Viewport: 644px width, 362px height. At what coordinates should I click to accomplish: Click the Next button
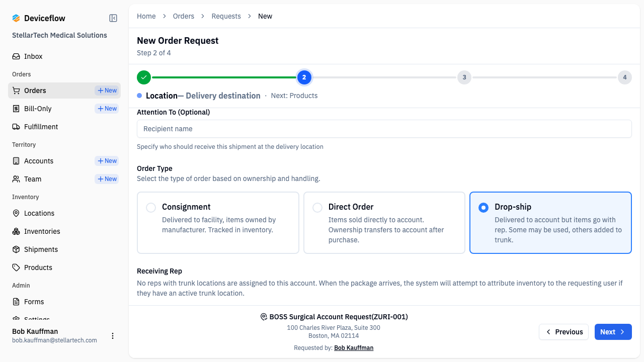(x=613, y=332)
